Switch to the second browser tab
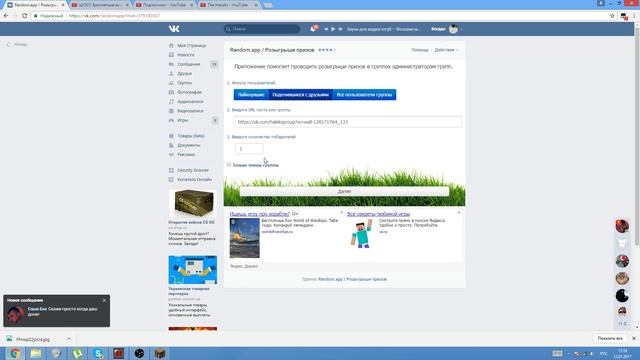The height and width of the screenshot is (360, 640). click(100, 5)
